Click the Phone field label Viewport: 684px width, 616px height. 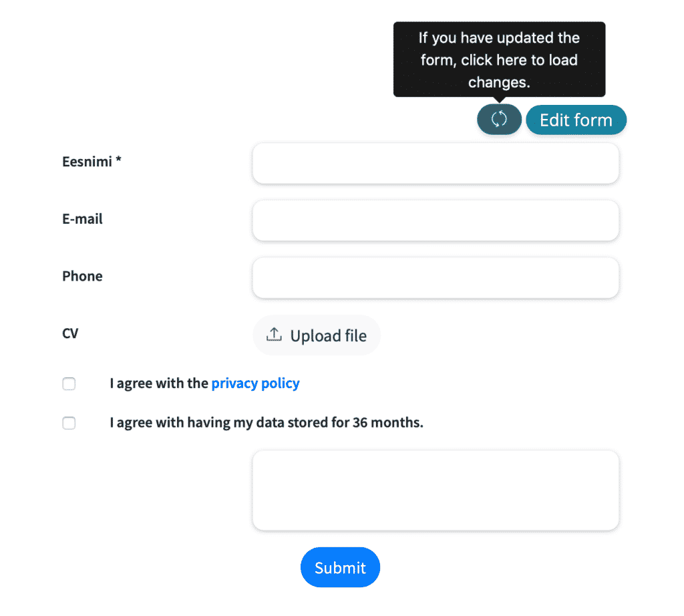pos(82,276)
